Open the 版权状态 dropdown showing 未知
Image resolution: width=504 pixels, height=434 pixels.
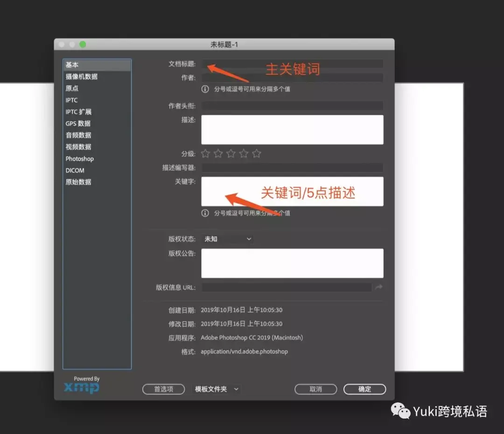(227, 239)
